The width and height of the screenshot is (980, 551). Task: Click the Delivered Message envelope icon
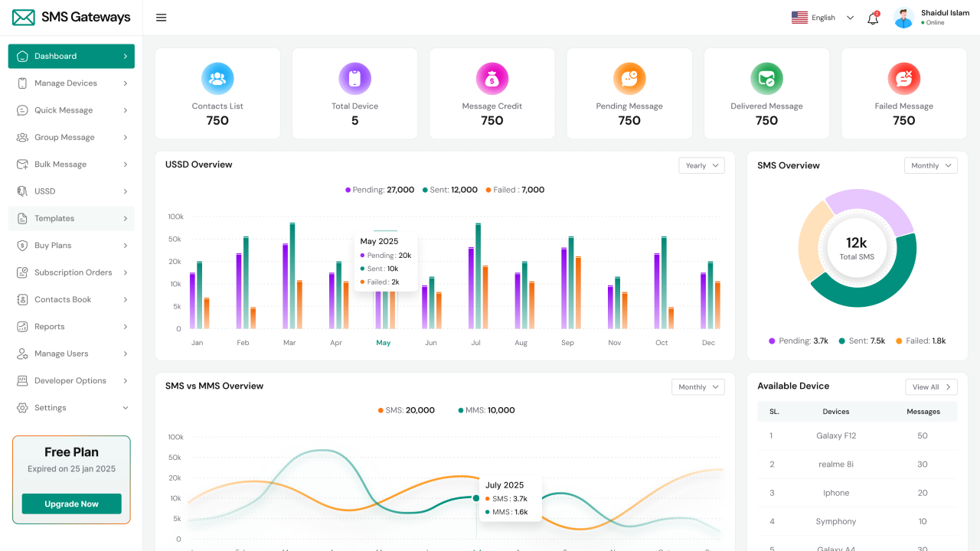[766, 78]
